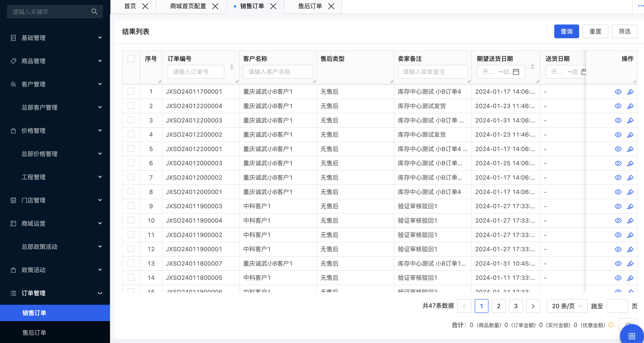Tick the checkbox for row 11
Image resolution: width=644 pixels, height=343 pixels.
click(x=131, y=234)
